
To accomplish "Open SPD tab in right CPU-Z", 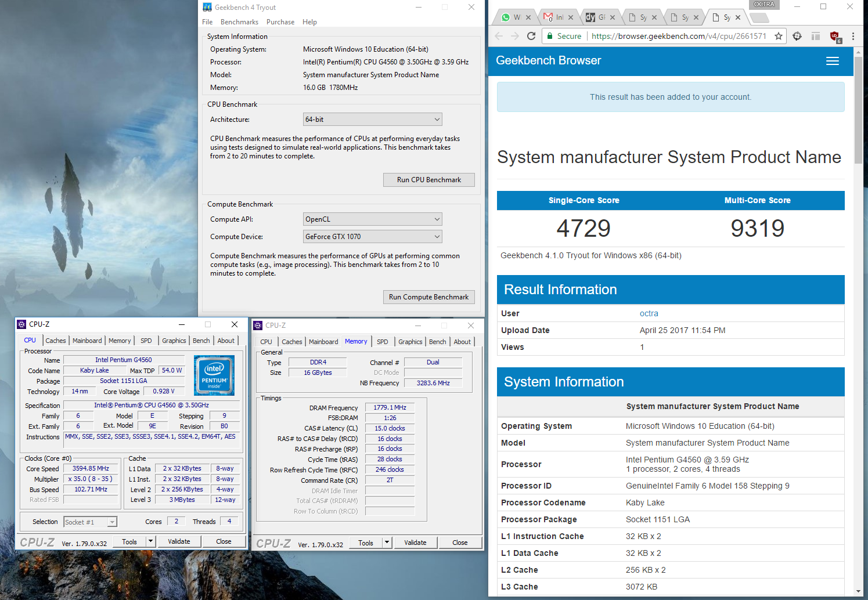I will tap(383, 342).
